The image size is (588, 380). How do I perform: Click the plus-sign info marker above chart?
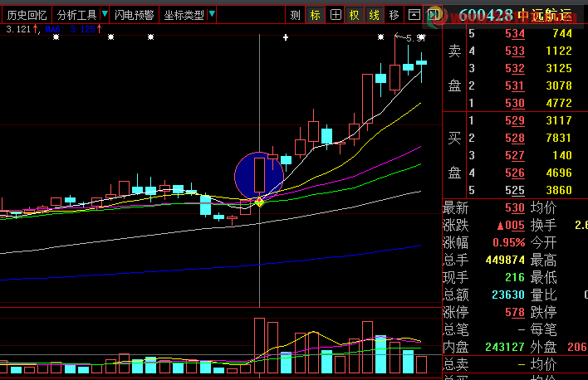286,37
